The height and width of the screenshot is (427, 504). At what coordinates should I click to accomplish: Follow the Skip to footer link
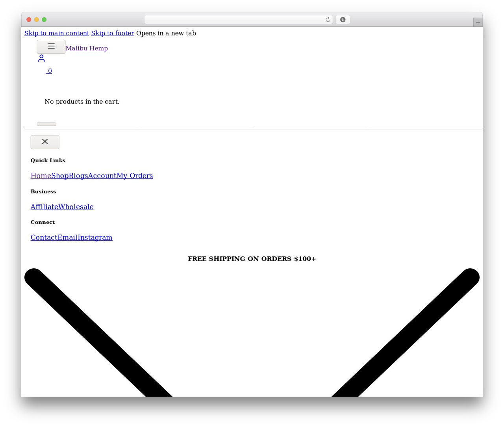tap(113, 33)
